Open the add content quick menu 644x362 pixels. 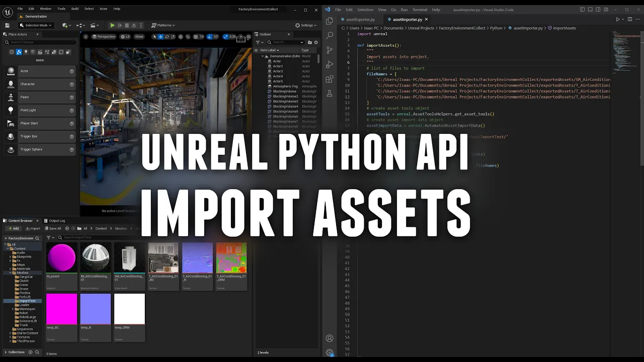tap(66, 25)
